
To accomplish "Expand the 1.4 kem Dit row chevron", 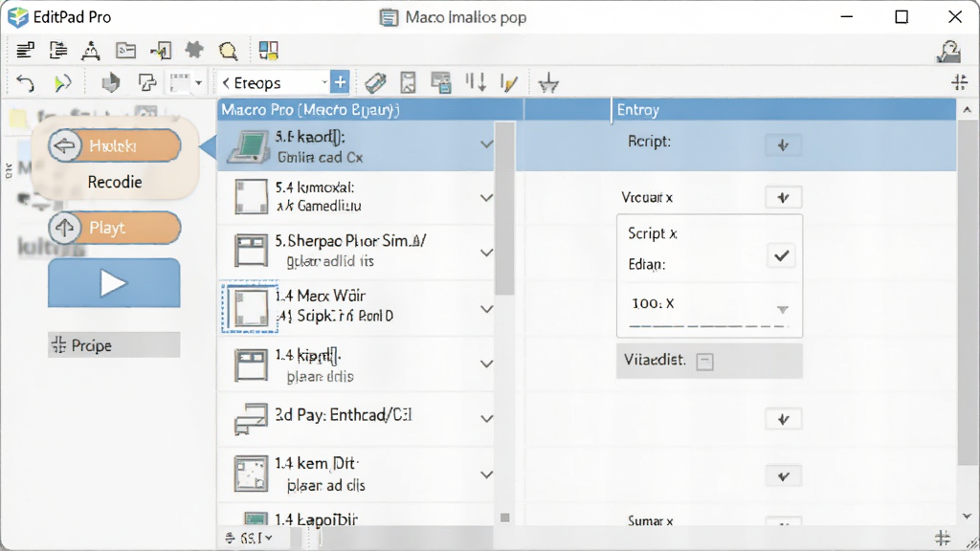I will [486, 474].
